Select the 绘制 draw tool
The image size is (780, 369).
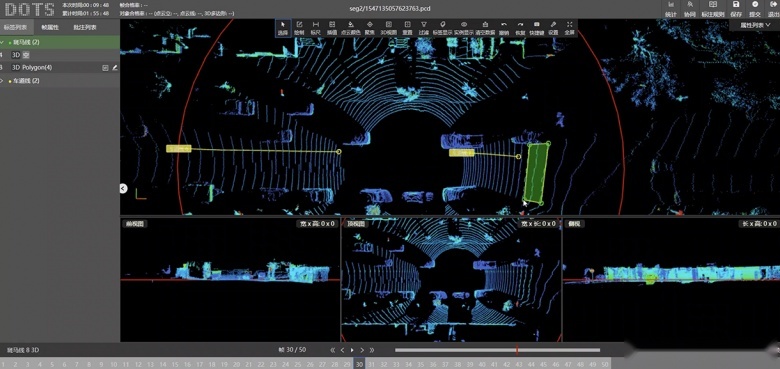coord(299,27)
